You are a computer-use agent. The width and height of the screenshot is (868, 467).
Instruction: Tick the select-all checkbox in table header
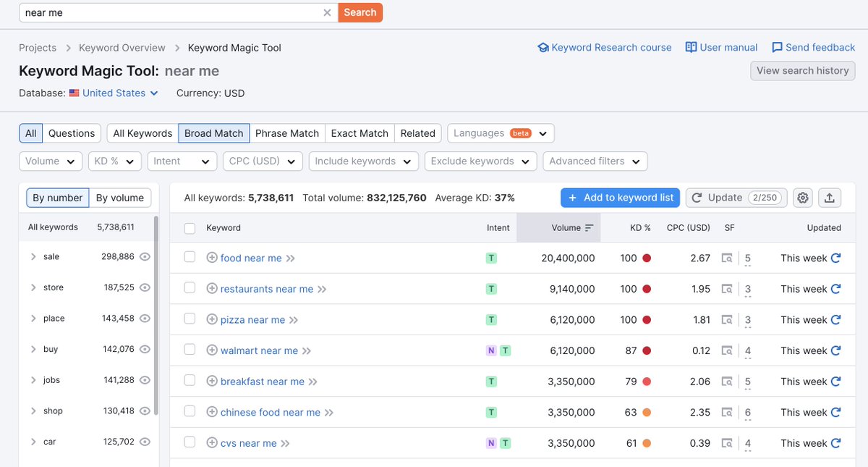(190, 228)
